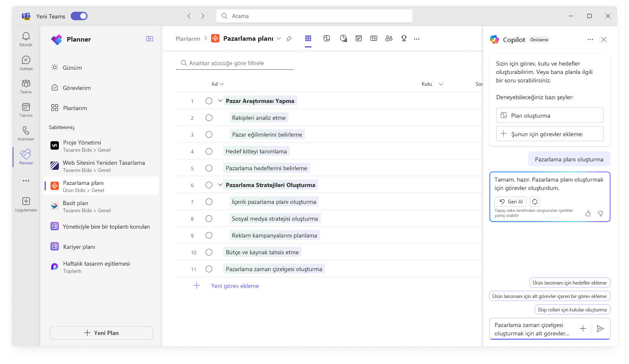Open Sohbet chat in the sidebar
This screenshot has width=629, height=364.
point(26,63)
